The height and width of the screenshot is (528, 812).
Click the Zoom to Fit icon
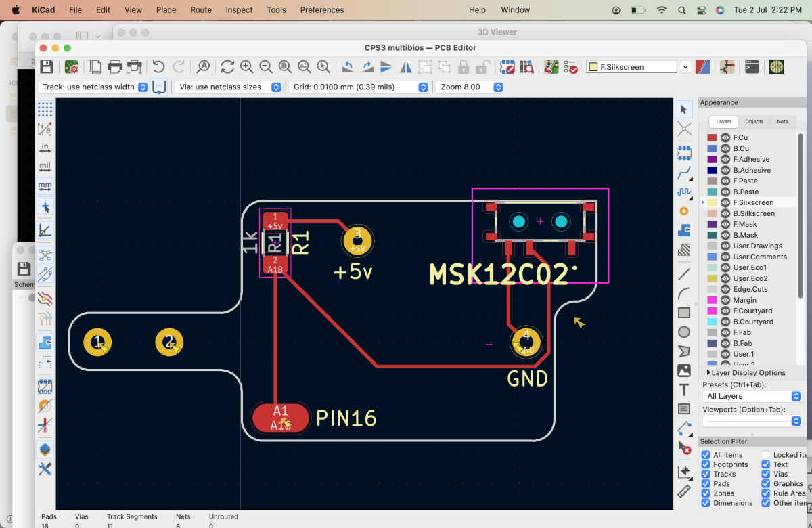[286, 67]
